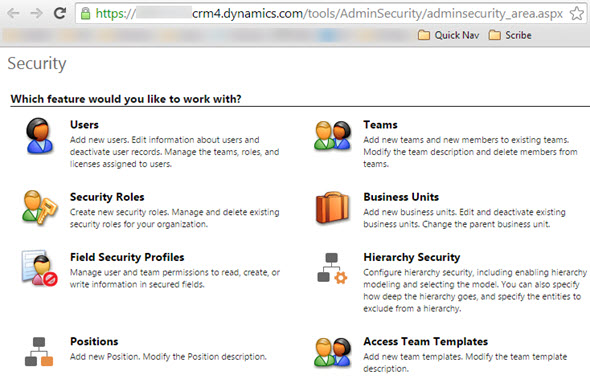Click description 'Create new security roles'
Image resolution: width=590 pixels, height=383 pixels.
(175, 218)
